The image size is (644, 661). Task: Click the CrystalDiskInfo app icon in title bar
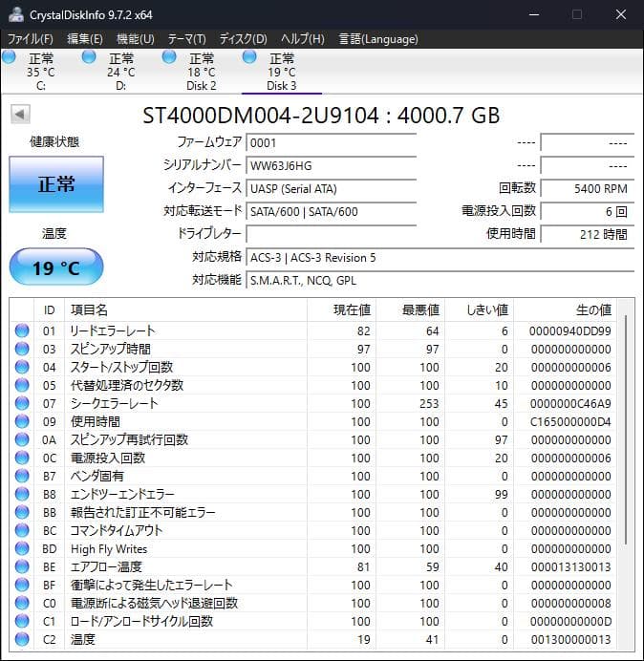tap(16, 14)
